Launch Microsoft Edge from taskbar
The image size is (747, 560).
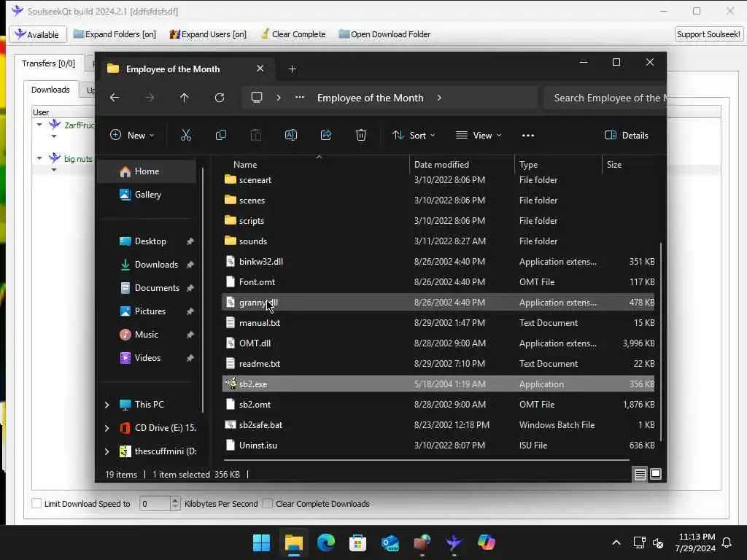[326, 542]
